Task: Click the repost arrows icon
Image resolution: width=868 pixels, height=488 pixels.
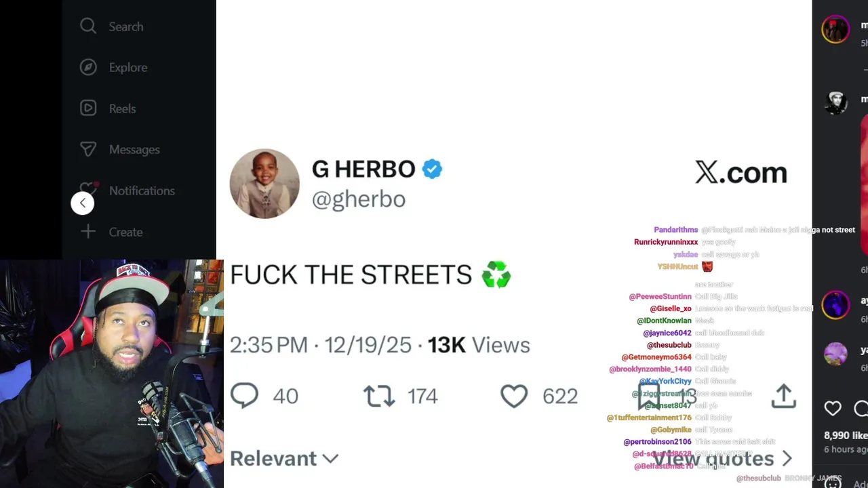Action: [x=379, y=396]
